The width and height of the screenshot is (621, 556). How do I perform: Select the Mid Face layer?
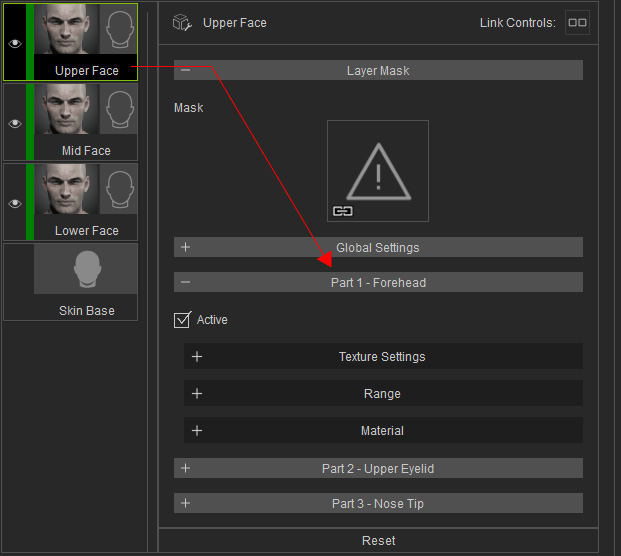click(86, 150)
